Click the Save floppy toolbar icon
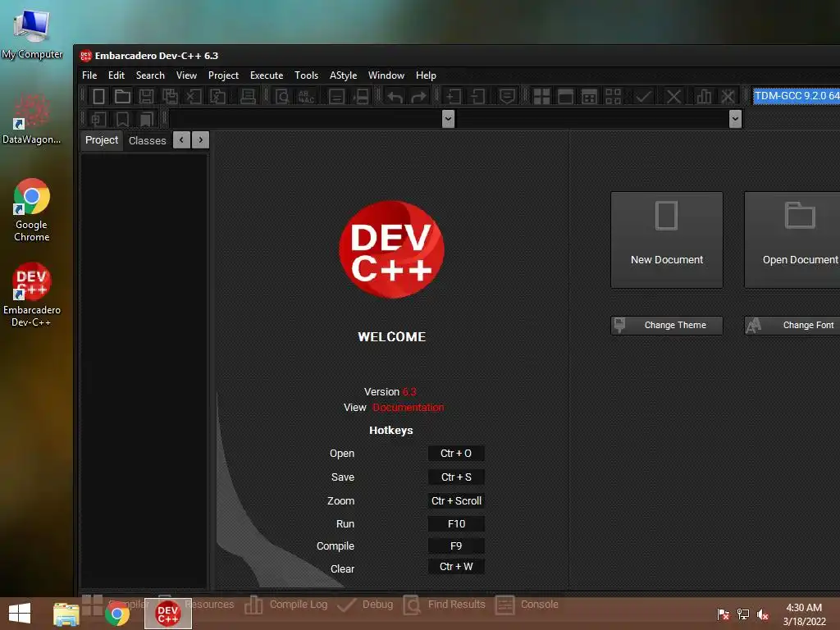840x630 pixels. pyautogui.click(x=146, y=97)
